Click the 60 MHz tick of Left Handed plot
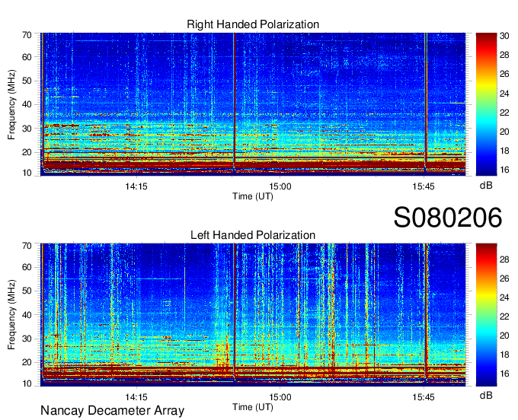Viewport: 518px width, 420px height. pos(27,267)
